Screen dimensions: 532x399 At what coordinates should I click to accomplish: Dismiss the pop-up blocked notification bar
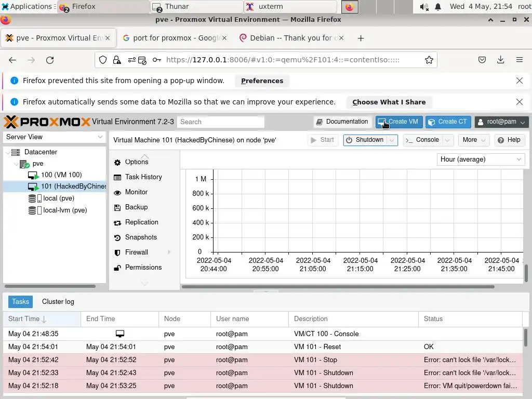pos(519,81)
